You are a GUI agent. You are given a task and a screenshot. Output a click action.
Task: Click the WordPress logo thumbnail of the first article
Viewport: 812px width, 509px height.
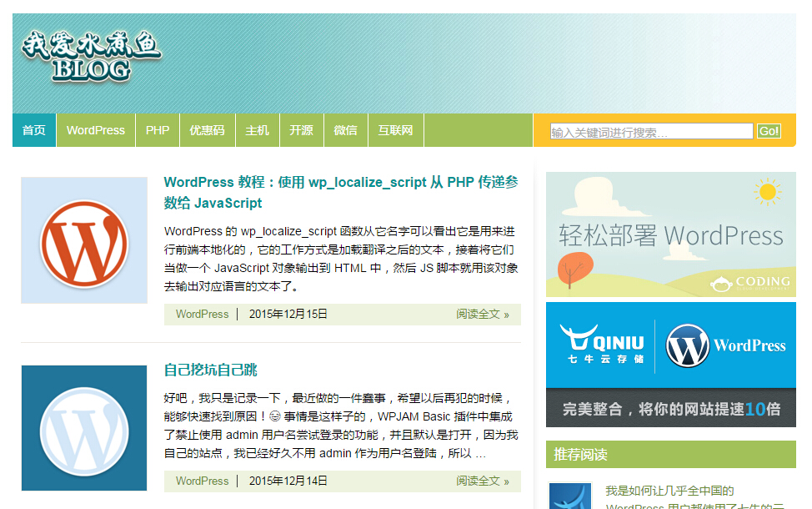(x=83, y=240)
